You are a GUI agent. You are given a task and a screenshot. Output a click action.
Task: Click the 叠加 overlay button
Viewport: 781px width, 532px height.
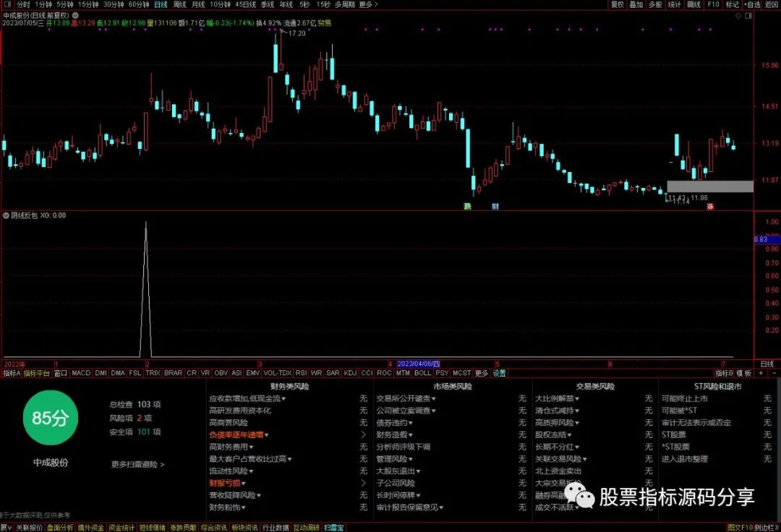(636, 4)
